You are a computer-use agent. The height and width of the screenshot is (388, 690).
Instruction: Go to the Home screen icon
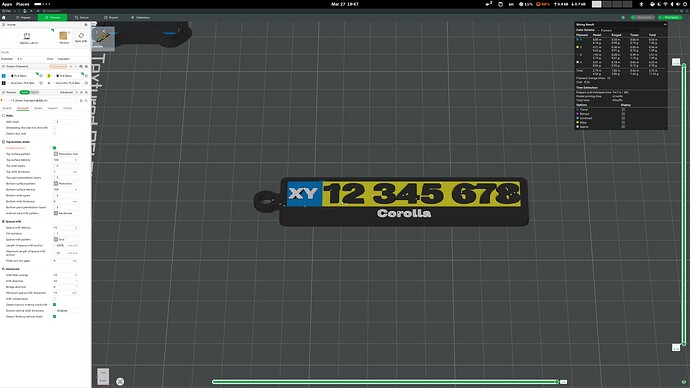(x=4, y=18)
